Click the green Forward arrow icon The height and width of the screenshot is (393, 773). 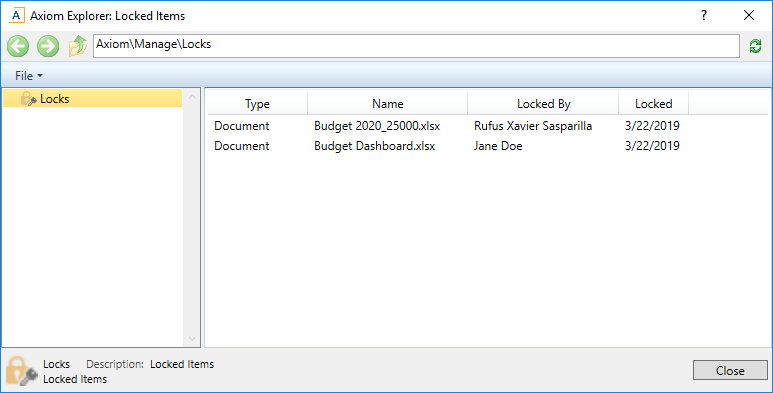pyautogui.click(x=48, y=46)
